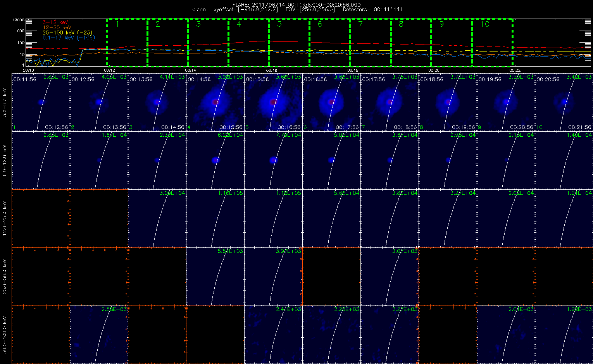This screenshot has width=593, height=364.
Task: Open the 50.0-100.0 keV image in column 10
Action: point(564,334)
